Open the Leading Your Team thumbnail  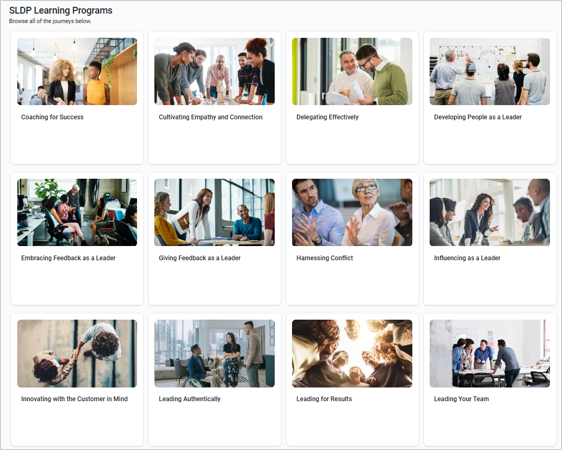tap(490, 353)
